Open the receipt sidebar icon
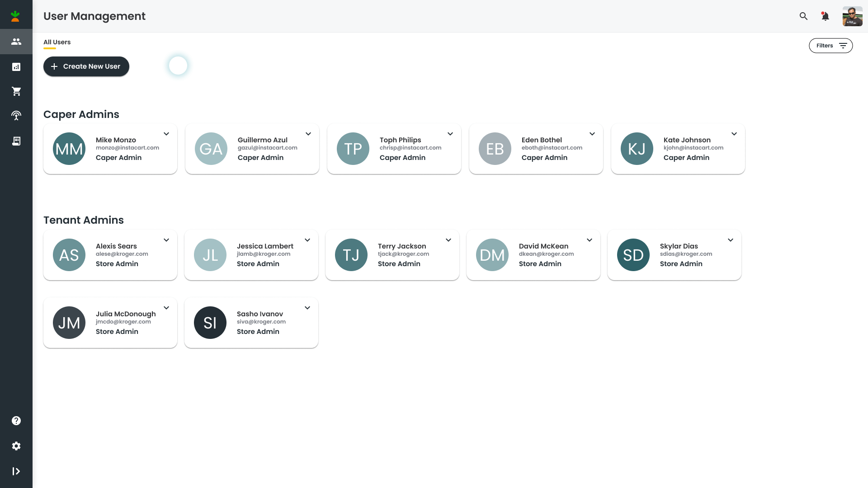The height and width of the screenshot is (488, 868). pyautogui.click(x=16, y=141)
